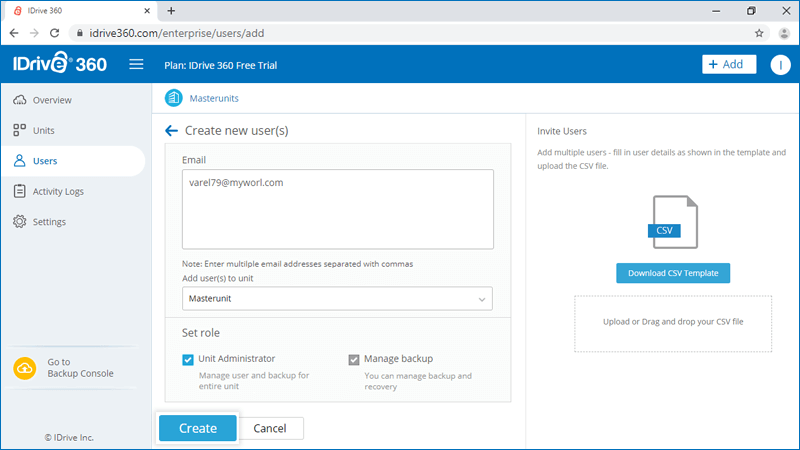Uncheck the Unit Administrator checkbox

click(188, 360)
